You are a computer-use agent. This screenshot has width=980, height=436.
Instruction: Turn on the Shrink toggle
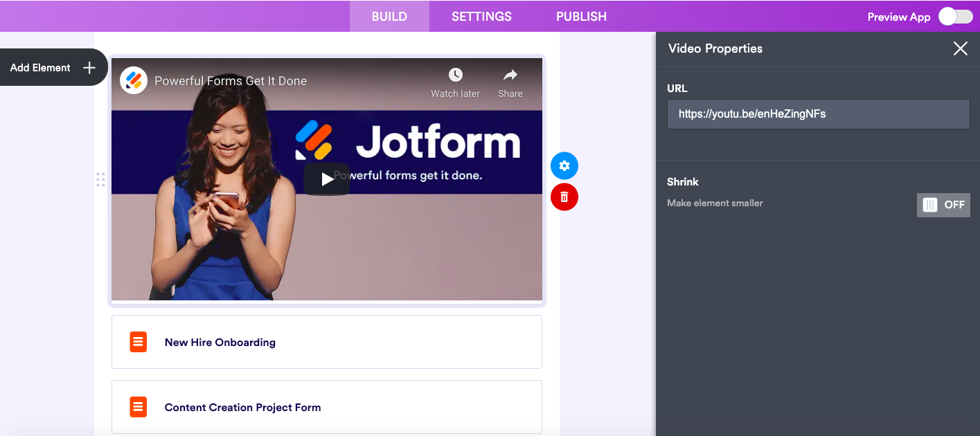[943, 205]
